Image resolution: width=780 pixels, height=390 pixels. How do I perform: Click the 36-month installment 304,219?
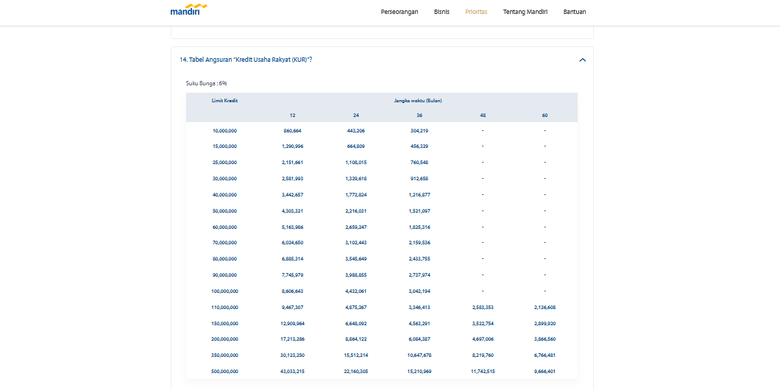pos(420,131)
